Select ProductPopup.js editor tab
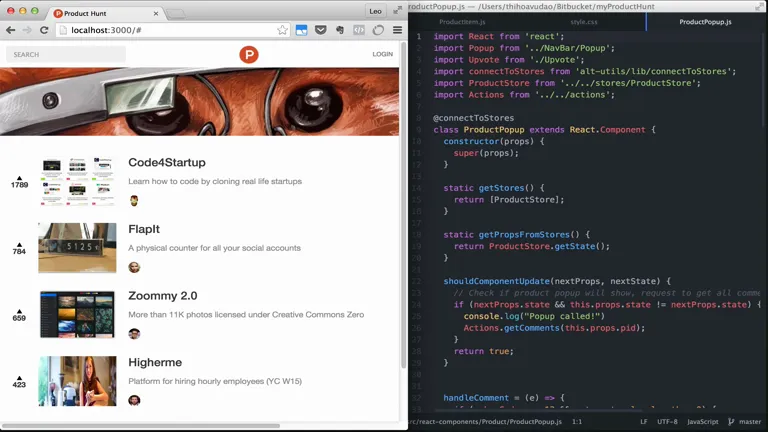 (705, 22)
